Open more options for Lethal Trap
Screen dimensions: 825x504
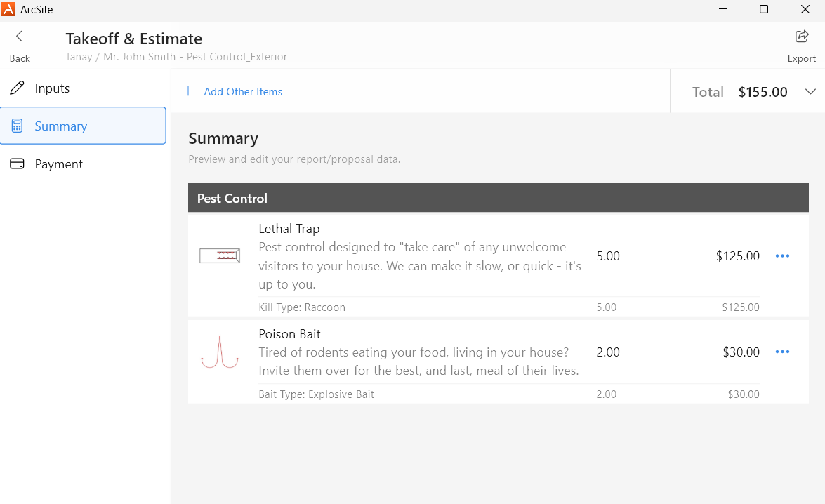pos(782,256)
